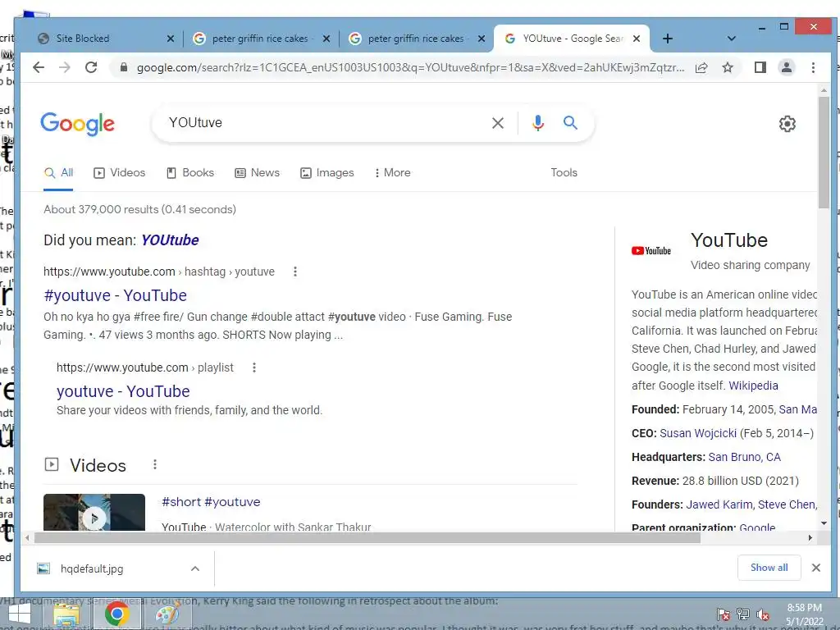The width and height of the screenshot is (840, 630).
Task: Click Did you mean YOUtube suggestion
Action: point(170,240)
